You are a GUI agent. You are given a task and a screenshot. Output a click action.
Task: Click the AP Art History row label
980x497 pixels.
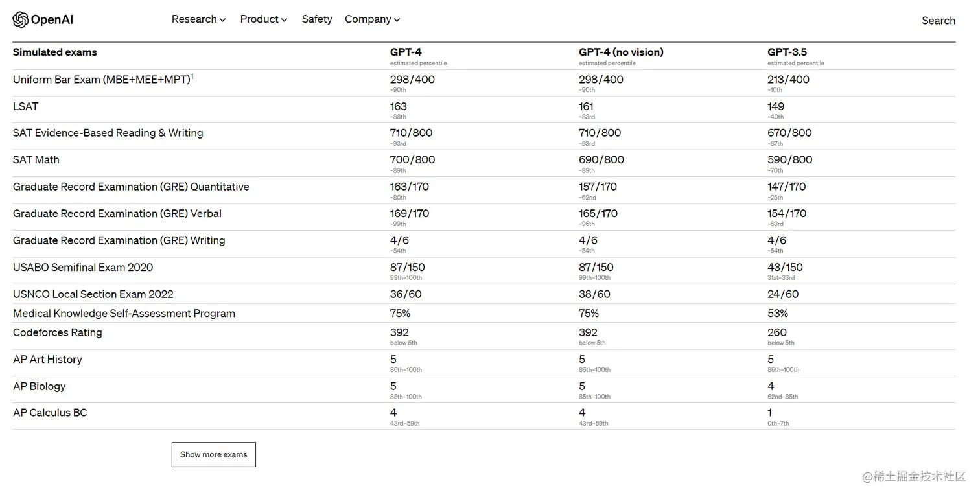(x=47, y=360)
